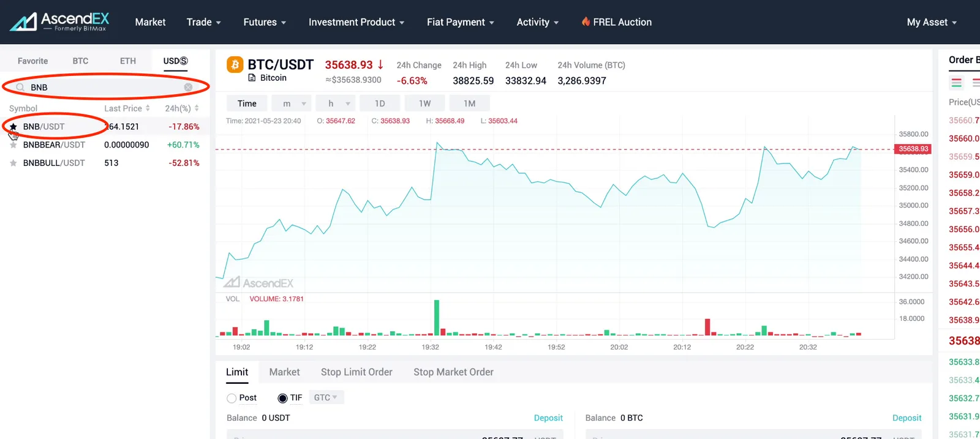980x439 pixels.
Task: Click the Symbol column header
Action: 23,108
